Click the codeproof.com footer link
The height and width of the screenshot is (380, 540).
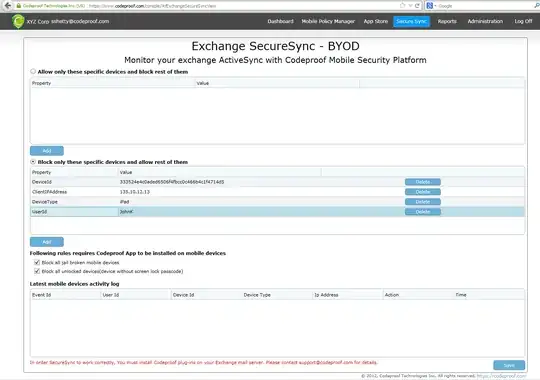coord(501,376)
